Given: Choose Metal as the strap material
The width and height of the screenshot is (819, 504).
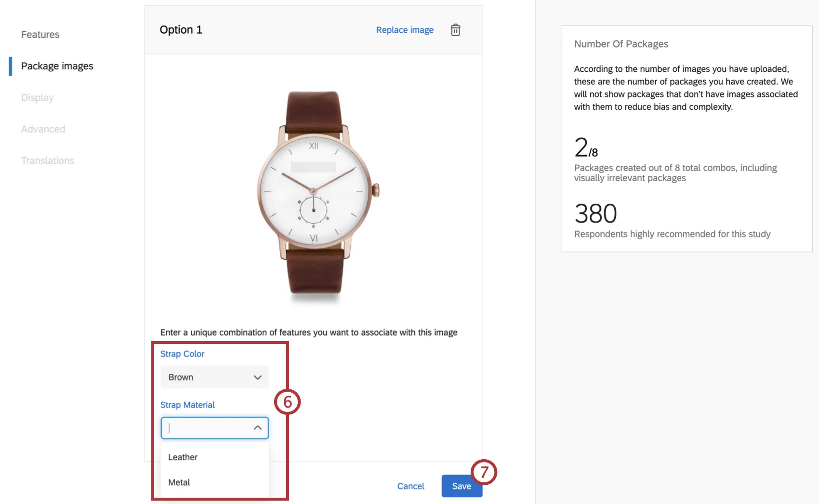Looking at the screenshot, I should click(x=178, y=482).
